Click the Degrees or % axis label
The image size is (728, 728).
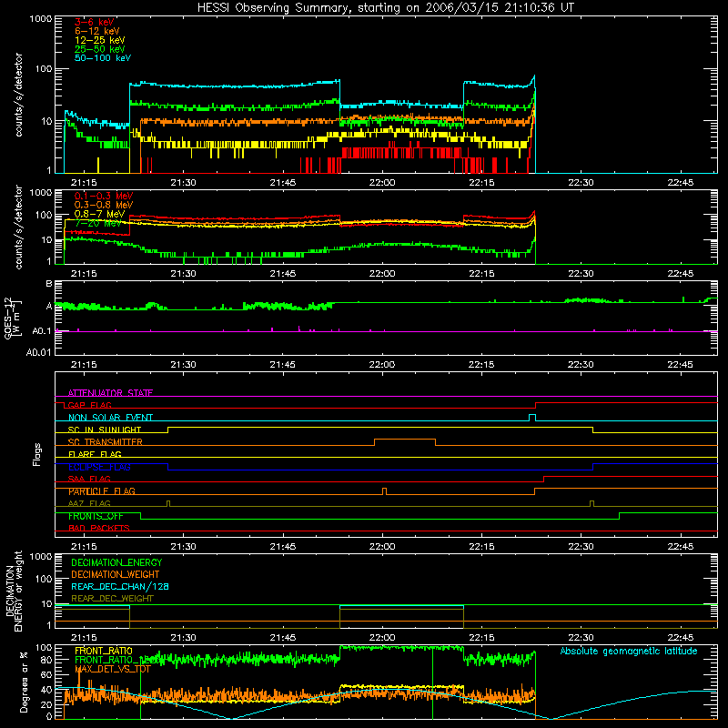pyautogui.click(x=25, y=682)
